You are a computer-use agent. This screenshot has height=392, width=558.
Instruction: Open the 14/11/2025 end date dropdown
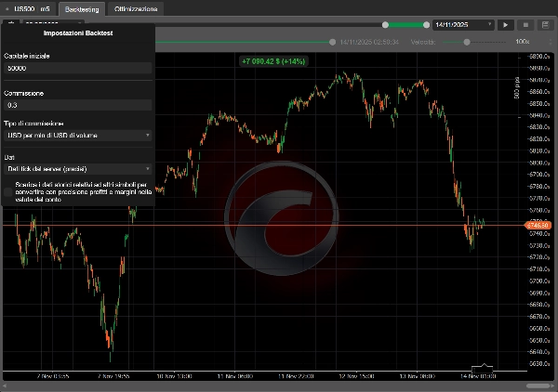(x=463, y=25)
